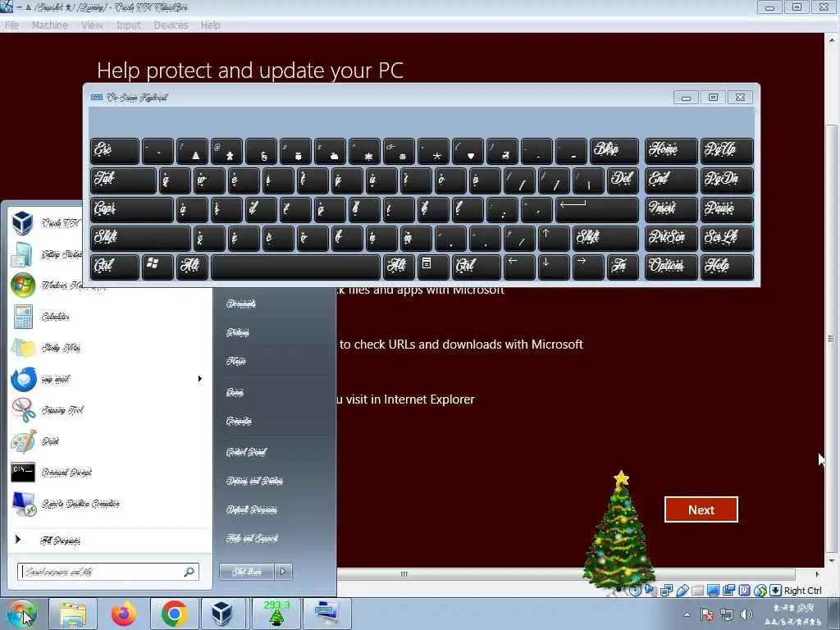Image resolution: width=840 pixels, height=630 pixels.
Task: Click the Windows logo key on keyboard
Action: coord(157,267)
